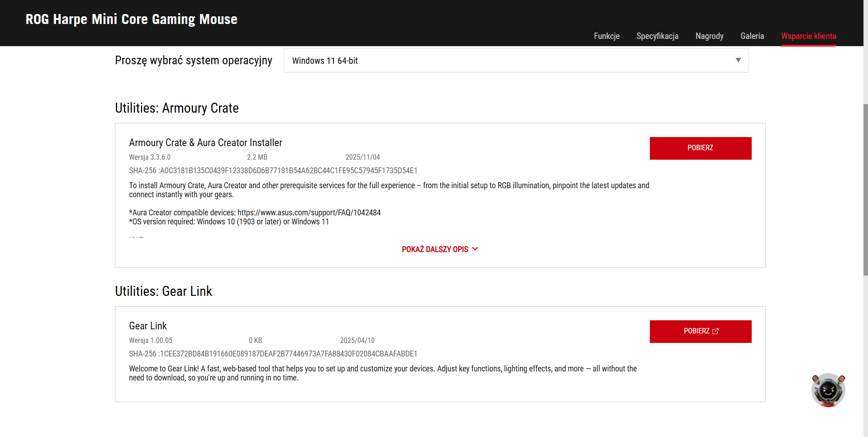Go to the Nagrody tab

pyautogui.click(x=710, y=36)
